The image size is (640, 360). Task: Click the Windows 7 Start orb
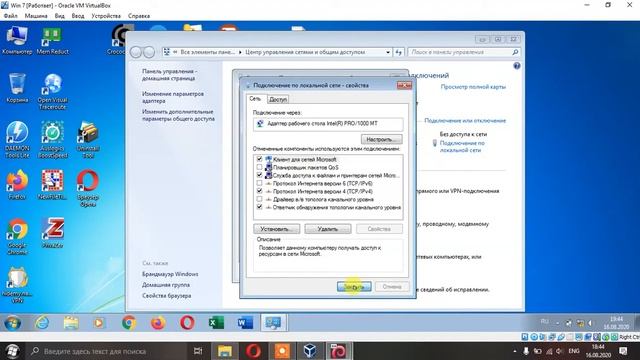click(13, 323)
